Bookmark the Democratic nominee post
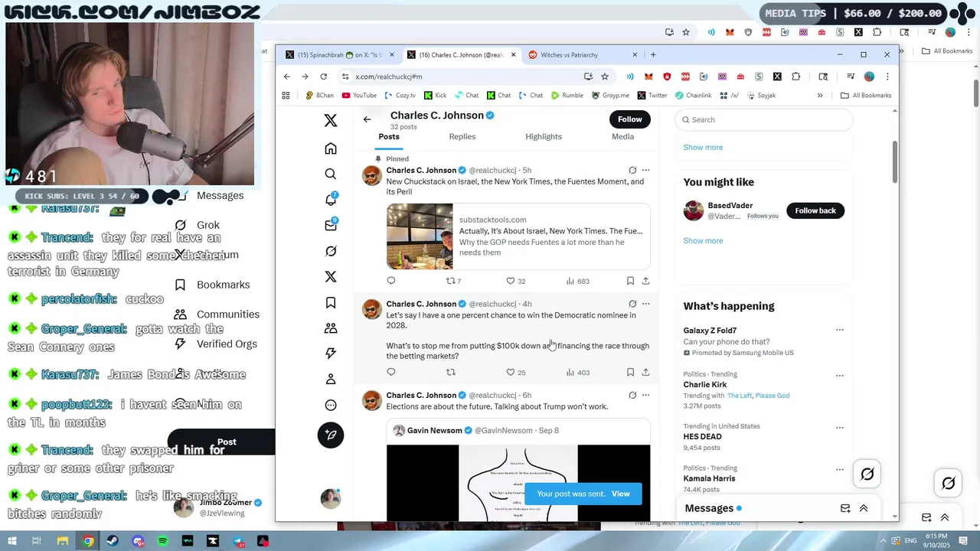Image resolution: width=980 pixels, height=551 pixels. (x=630, y=372)
